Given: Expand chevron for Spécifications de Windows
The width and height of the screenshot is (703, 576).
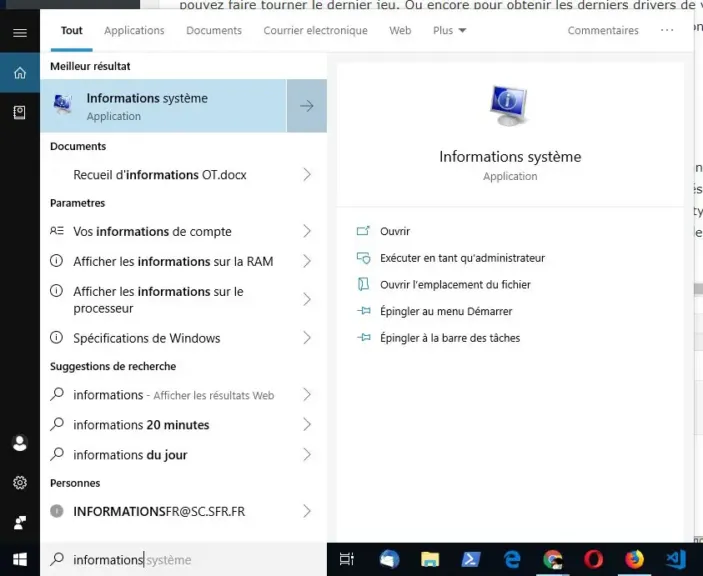Looking at the screenshot, I should pos(307,338).
